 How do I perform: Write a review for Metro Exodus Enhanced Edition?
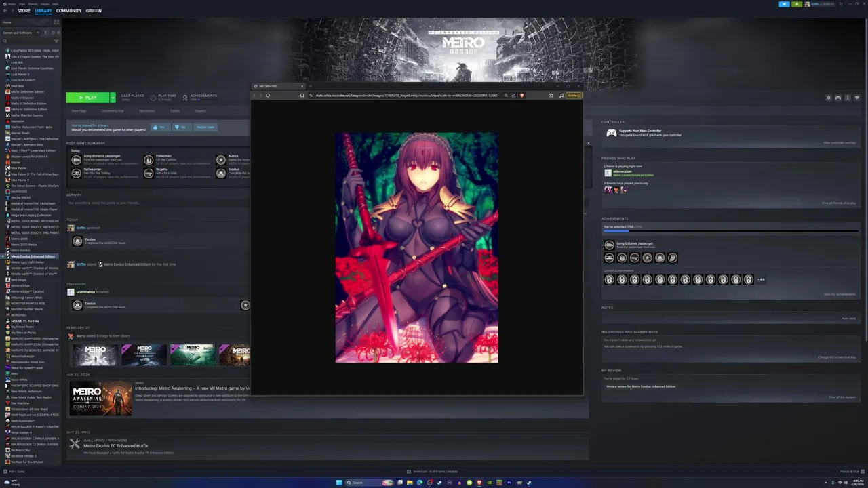(641, 386)
